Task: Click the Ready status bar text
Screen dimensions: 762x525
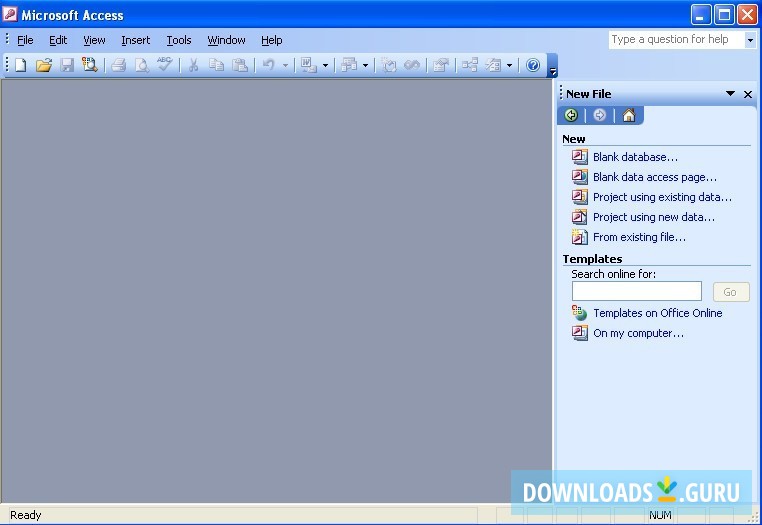Action: pos(25,515)
